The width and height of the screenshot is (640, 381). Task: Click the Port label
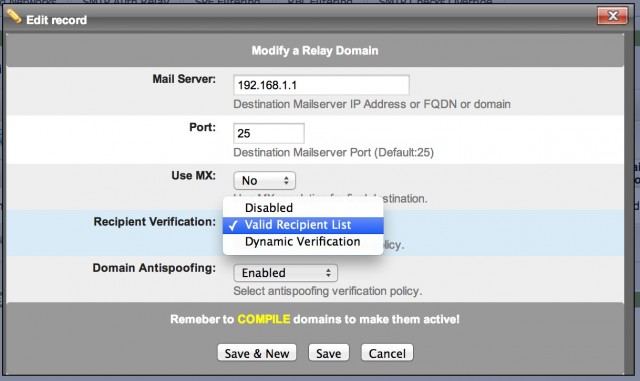click(x=202, y=127)
